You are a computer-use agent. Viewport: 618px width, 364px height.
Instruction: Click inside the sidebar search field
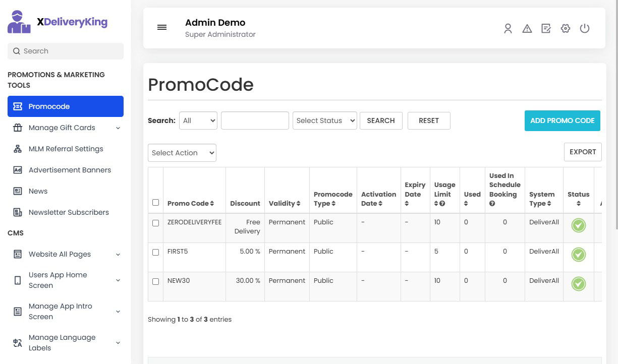click(x=65, y=51)
